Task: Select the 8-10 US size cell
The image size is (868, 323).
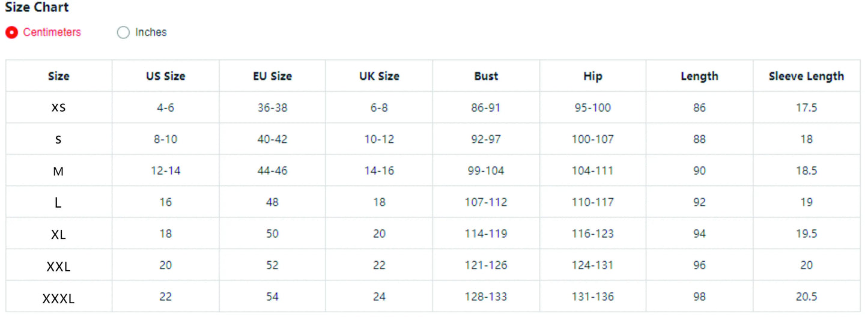Action: click(165, 139)
